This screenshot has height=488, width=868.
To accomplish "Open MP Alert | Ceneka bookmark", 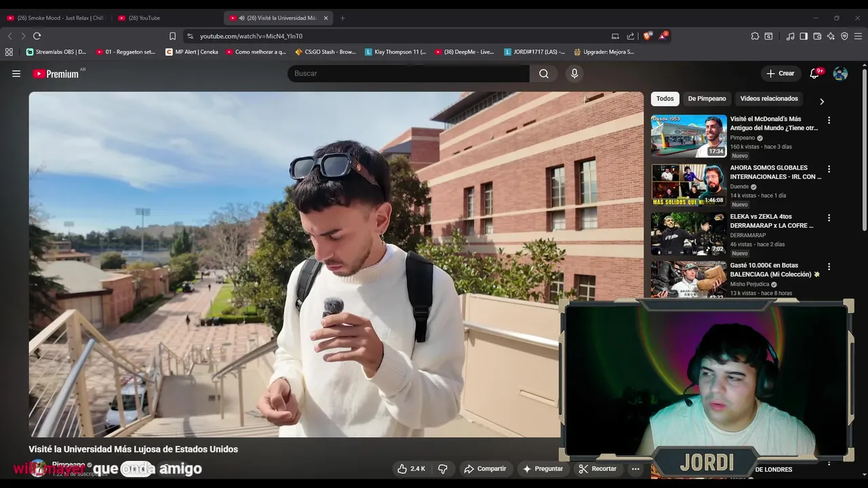I will (192, 52).
